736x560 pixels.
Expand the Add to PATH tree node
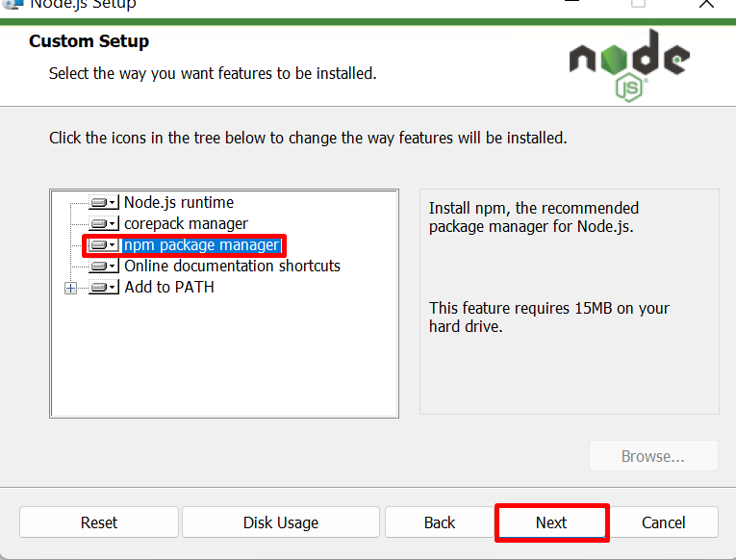70,288
